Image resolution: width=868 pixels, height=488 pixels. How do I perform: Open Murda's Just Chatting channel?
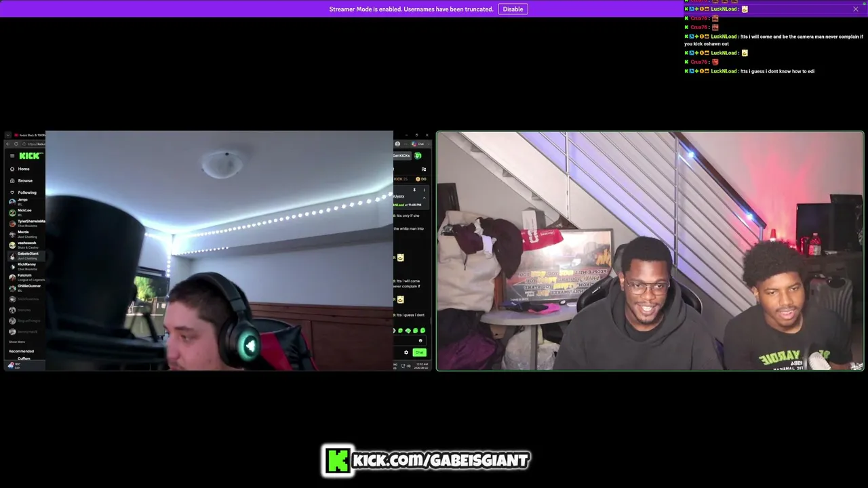tap(26, 234)
